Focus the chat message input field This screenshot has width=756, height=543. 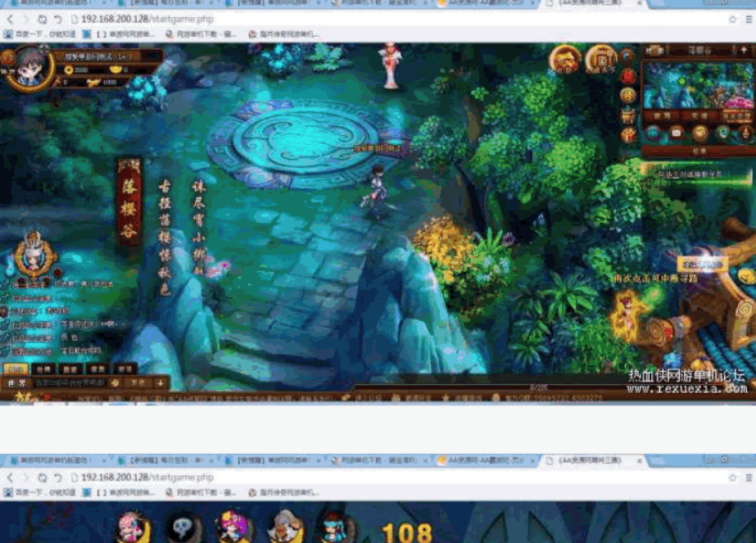pos(70,383)
